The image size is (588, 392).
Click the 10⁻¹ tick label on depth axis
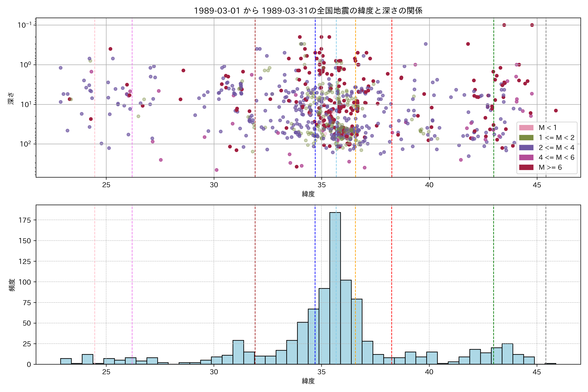(x=24, y=25)
